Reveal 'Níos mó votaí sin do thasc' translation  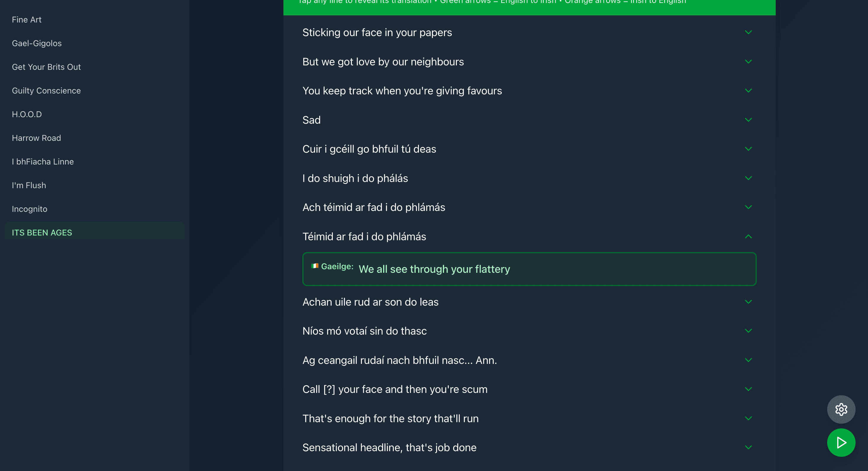(748, 330)
